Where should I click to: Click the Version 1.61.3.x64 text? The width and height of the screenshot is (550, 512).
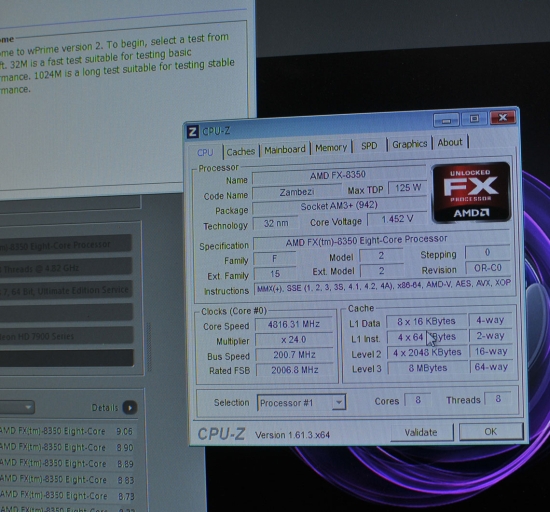tap(293, 435)
